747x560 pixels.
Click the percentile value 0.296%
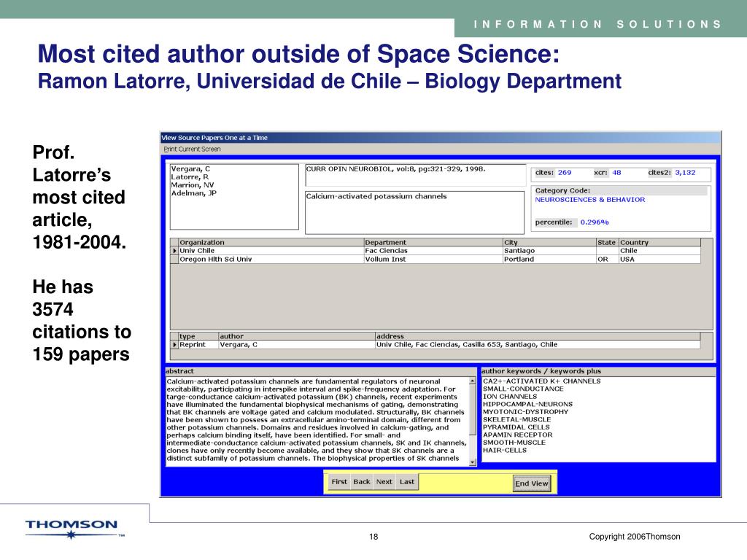(594, 222)
